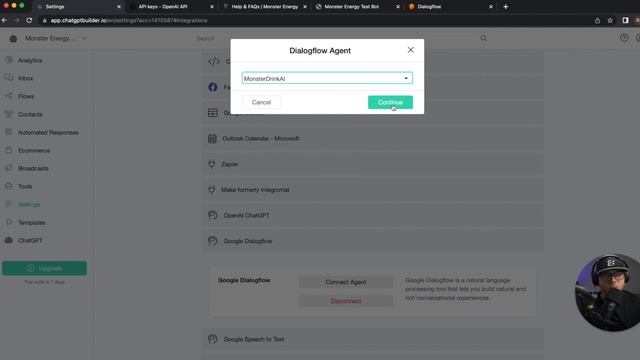Click the Analytics sidebar icon
Viewport: 640px width, 360px height.
coord(9,60)
